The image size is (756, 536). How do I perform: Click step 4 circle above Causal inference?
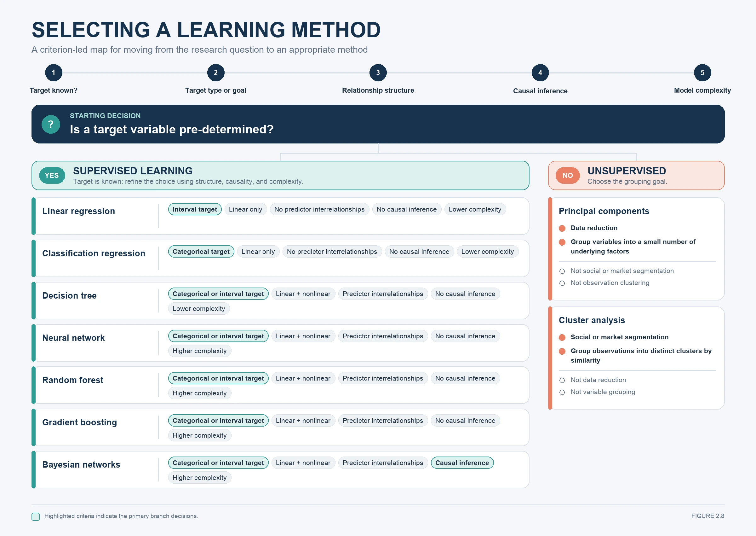[x=540, y=73]
